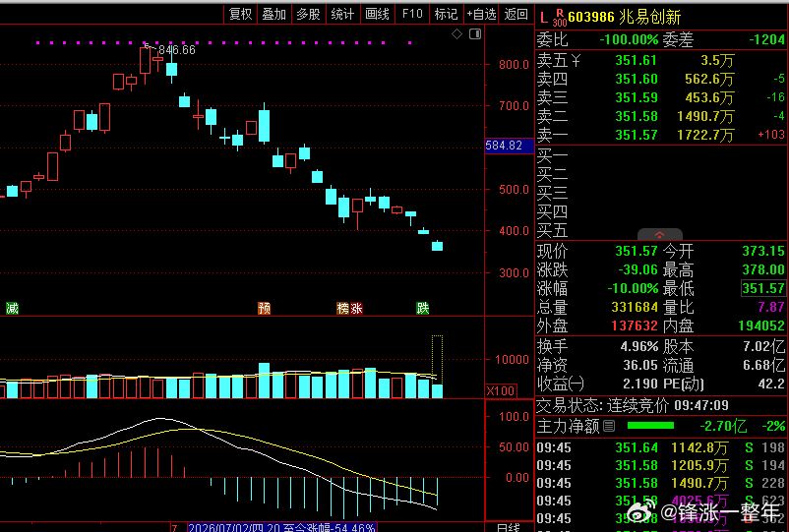
Task: Click the 内盘 194052 value
Action: pyautogui.click(x=761, y=325)
